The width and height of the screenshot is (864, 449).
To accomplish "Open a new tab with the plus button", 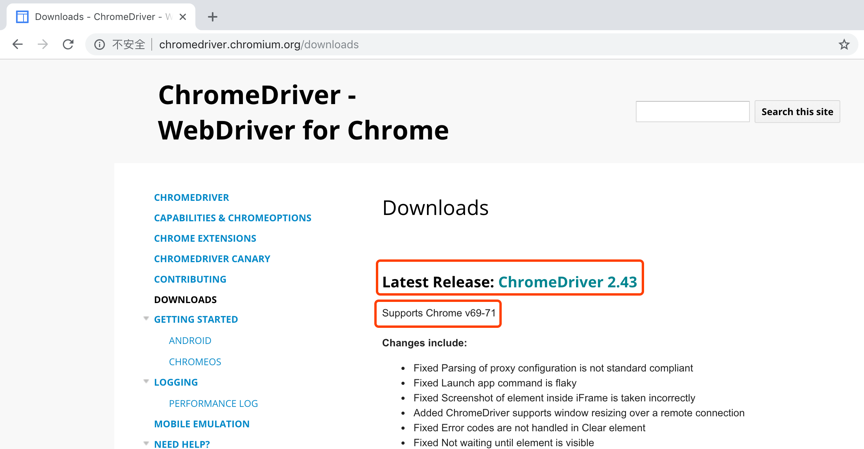I will click(213, 17).
